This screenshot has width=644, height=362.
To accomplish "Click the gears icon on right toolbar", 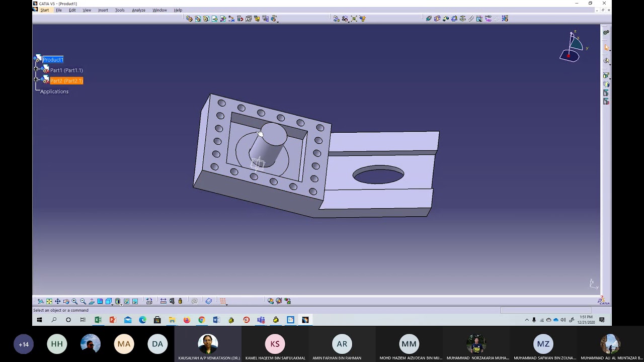I will [x=606, y=32].
